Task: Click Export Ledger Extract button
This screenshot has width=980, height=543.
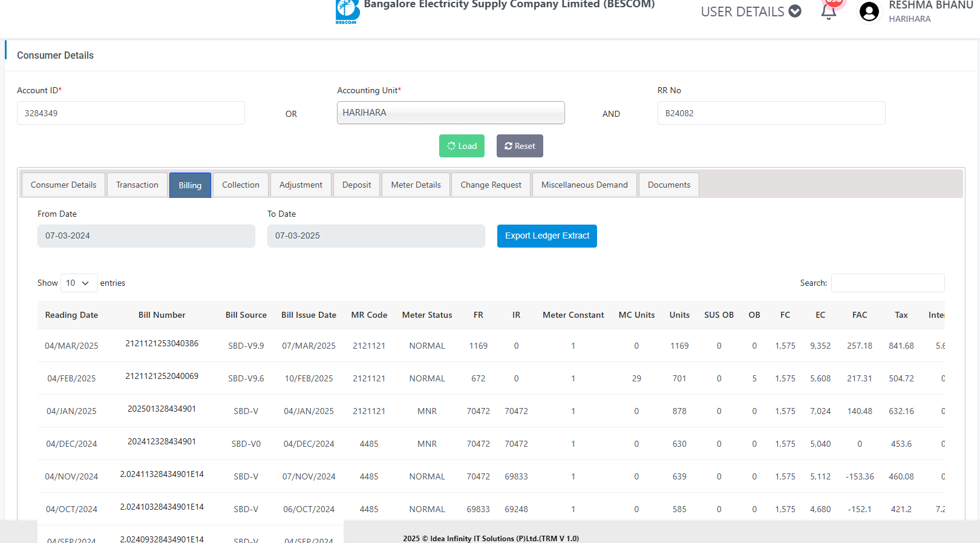Action: click(x=547, y=236)
